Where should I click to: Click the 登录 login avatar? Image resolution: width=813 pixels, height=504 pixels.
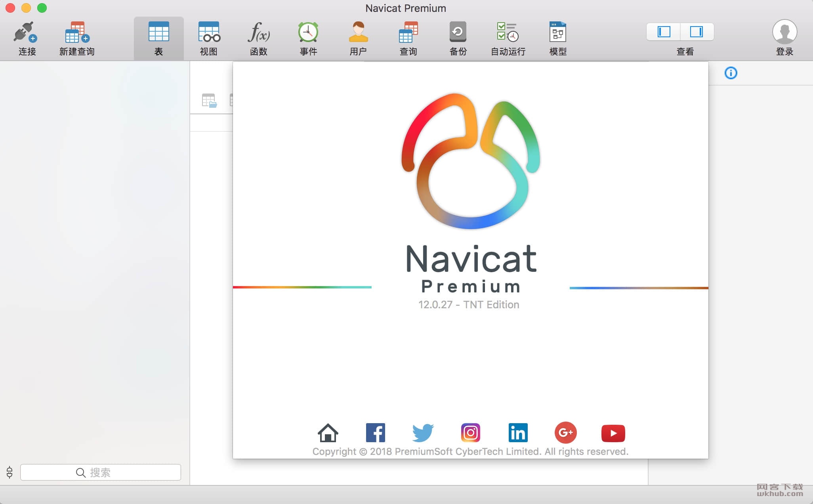(x=784, y=32)
